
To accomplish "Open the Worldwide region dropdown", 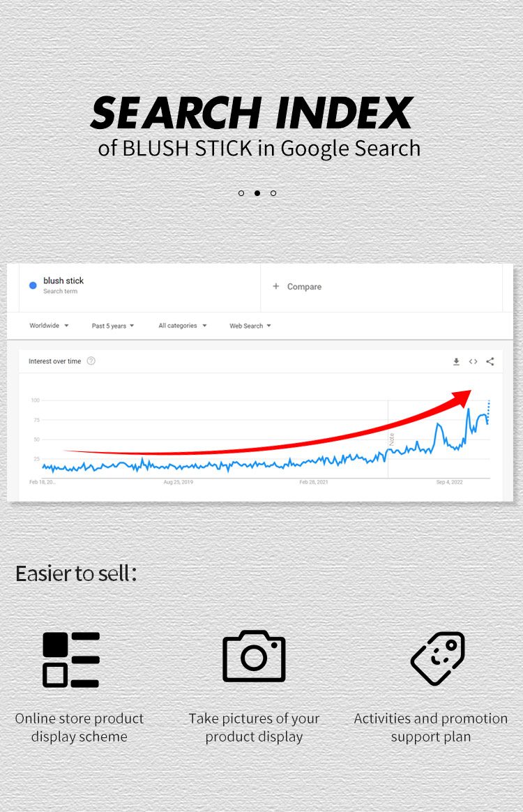I will [x=49, y=326].
